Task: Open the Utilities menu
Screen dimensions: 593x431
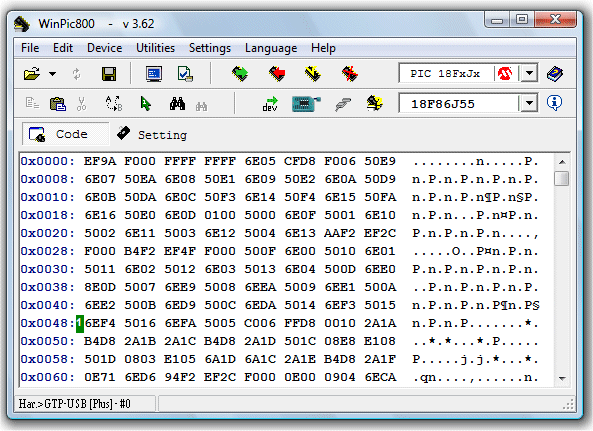Action: (x=155, y=48)
